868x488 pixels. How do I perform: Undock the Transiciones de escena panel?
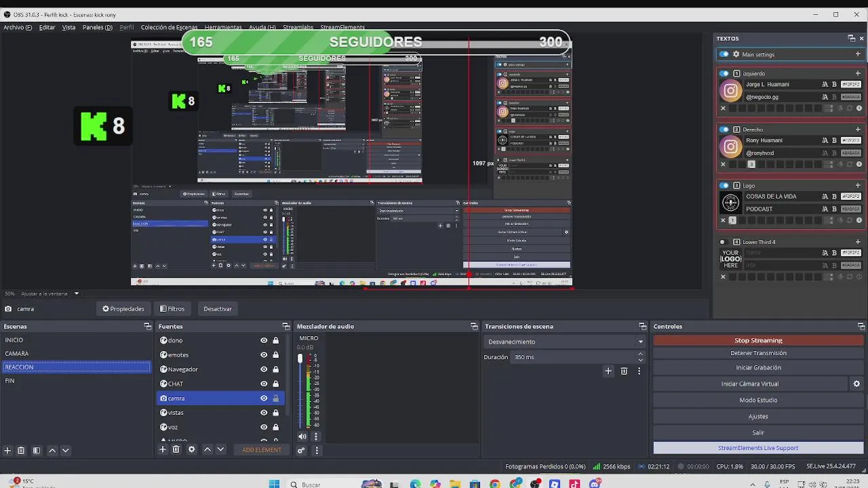click(642, 326)
